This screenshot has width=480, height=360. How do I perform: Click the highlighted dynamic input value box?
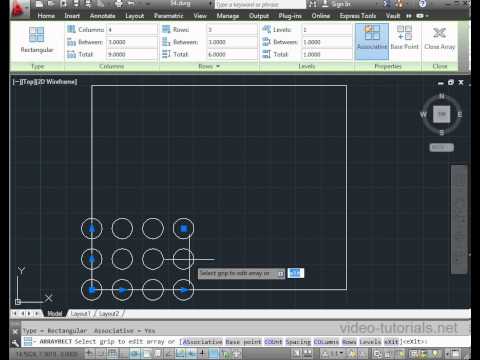295,273
